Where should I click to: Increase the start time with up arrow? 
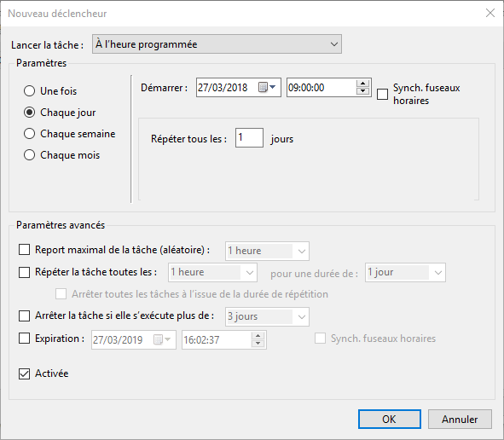pos(362,84)
